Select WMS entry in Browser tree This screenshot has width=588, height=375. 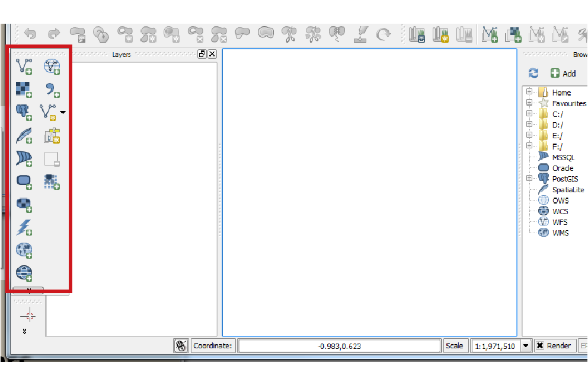tap(560, 233)
